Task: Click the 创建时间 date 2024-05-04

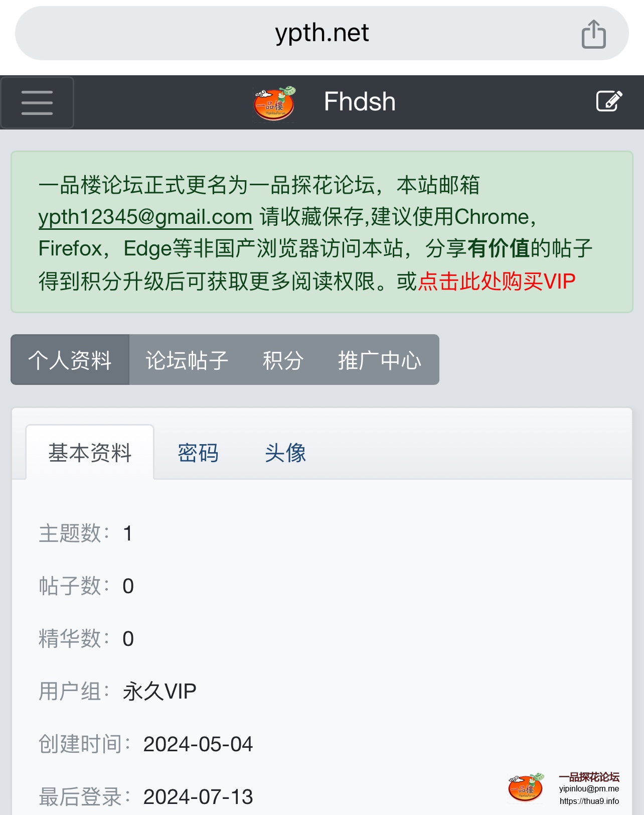Action: coord(198,744)
